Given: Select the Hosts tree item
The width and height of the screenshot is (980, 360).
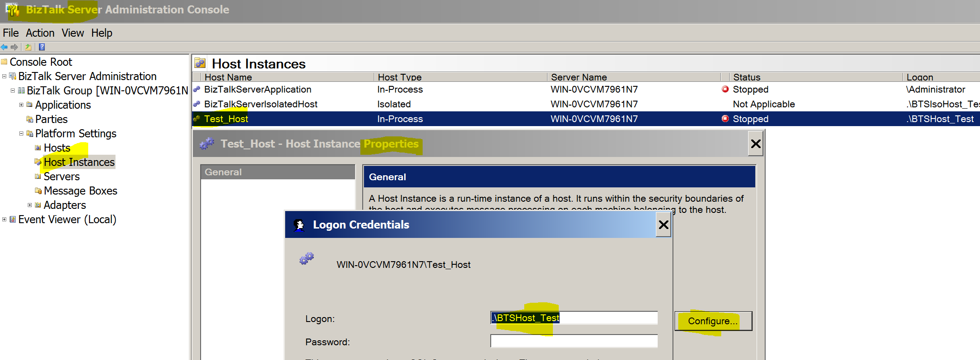Looking at the screenshot, I should click(x=57, y=148).
